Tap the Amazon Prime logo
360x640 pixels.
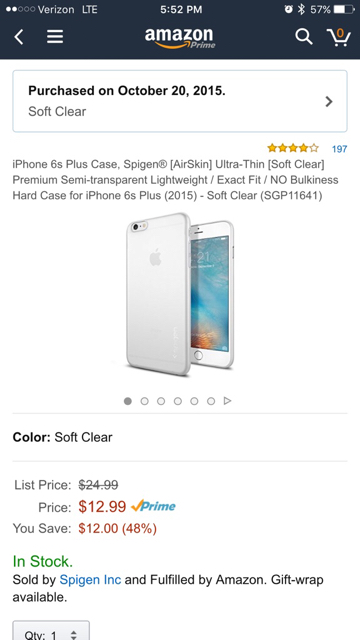pos(180,38)
